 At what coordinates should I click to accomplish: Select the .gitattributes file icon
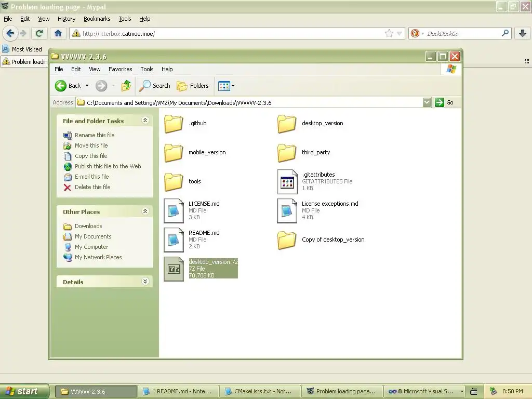287,182
